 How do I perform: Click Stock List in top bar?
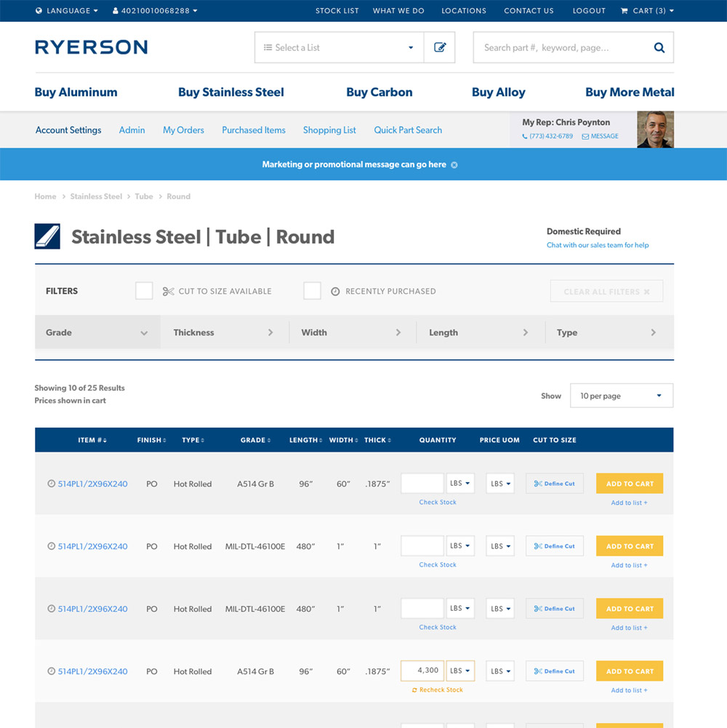337,11
